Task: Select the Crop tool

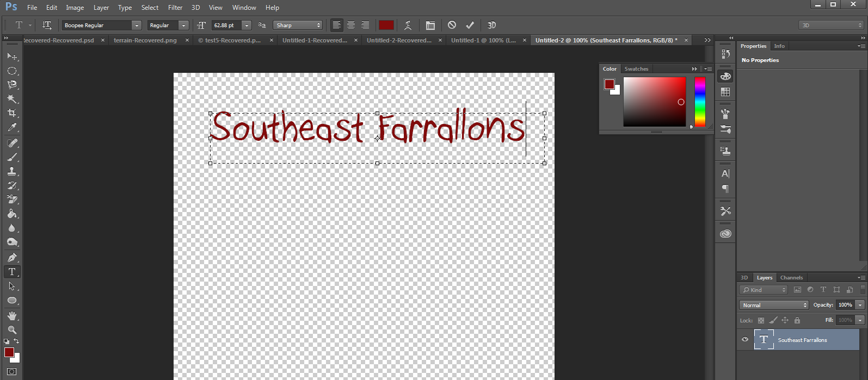Action: pyautogui.click(x=12, y=113)
